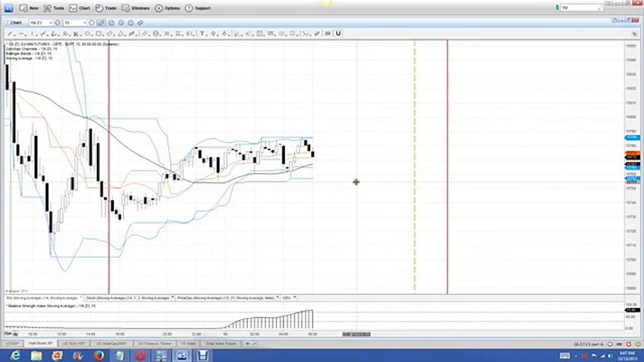Select the vertical line drawing tool

(x=32, y=34)
